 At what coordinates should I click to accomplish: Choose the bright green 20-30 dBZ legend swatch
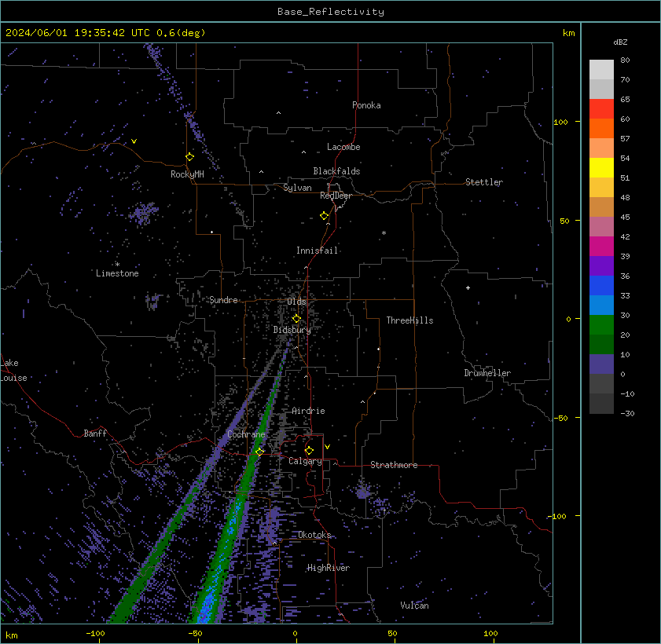coord(601,324)
